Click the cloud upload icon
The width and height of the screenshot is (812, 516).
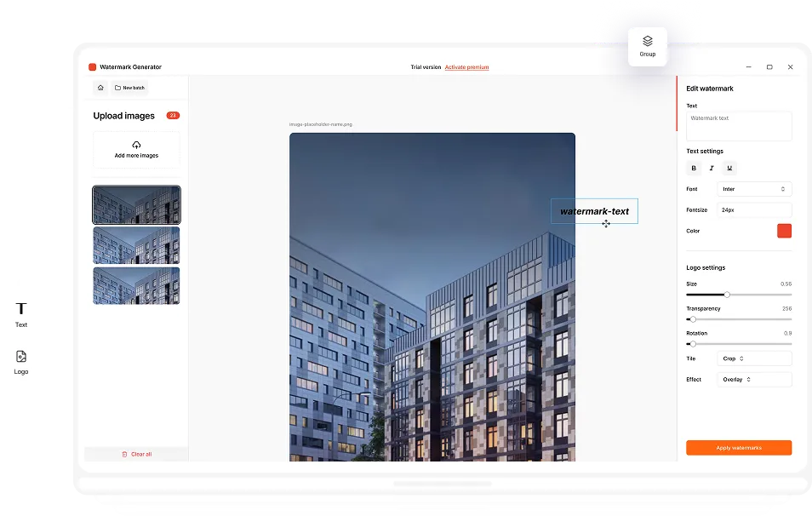[x=136, y=145]
